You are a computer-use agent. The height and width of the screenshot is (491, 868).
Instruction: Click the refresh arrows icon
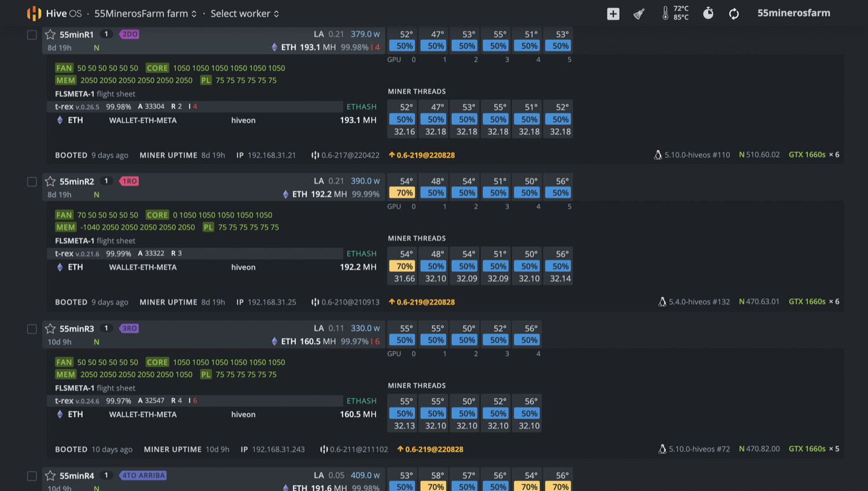(x=734, y=14)
